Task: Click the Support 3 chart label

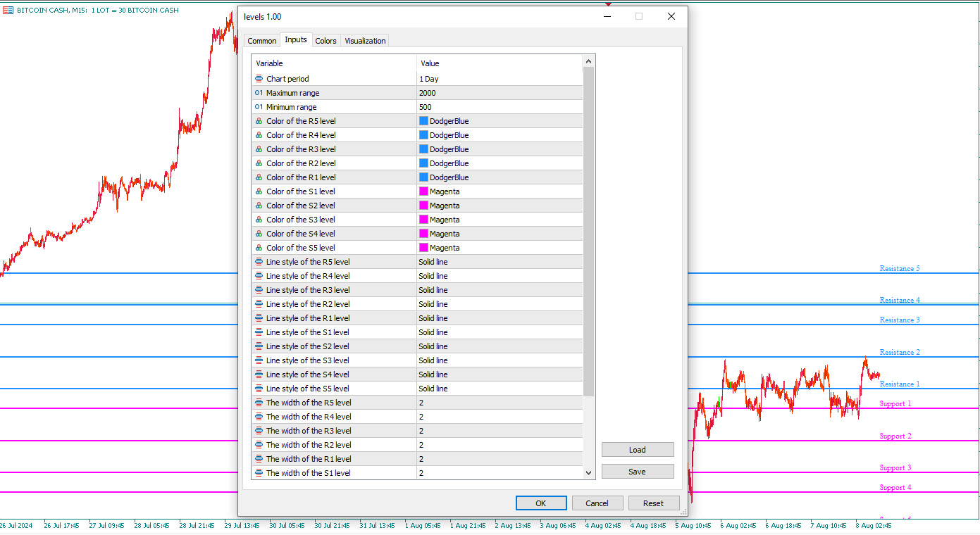Action: tap(895, 467)
